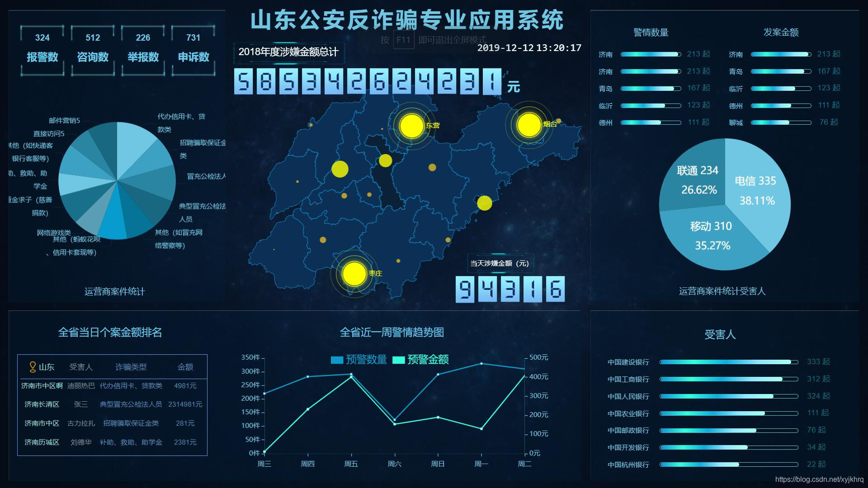Click the F11 key hint box
Image resolution: width=868 pixels, height=488 pixels.
[x=403, y=40]
